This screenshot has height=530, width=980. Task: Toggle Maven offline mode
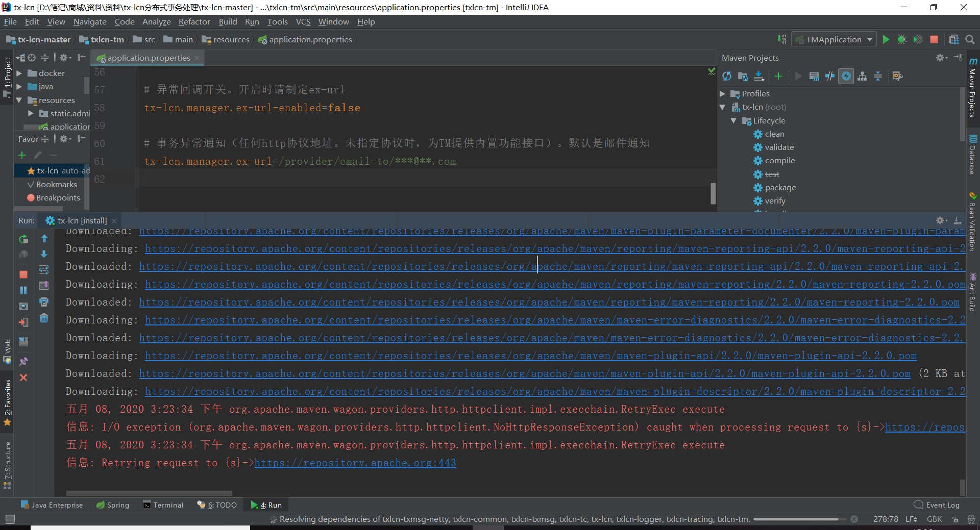[x=830, y=77]
